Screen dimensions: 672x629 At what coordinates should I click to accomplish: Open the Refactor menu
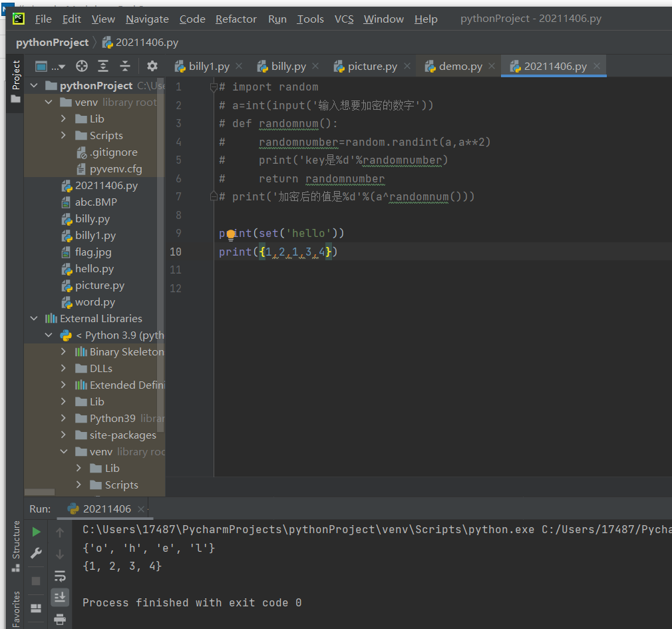coord(238,19)
